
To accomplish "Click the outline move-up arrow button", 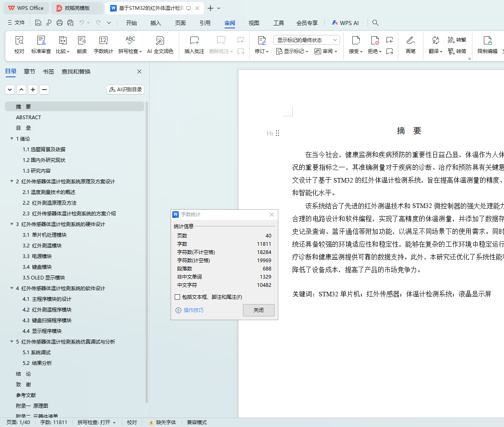I will click(x=21, y=90).
